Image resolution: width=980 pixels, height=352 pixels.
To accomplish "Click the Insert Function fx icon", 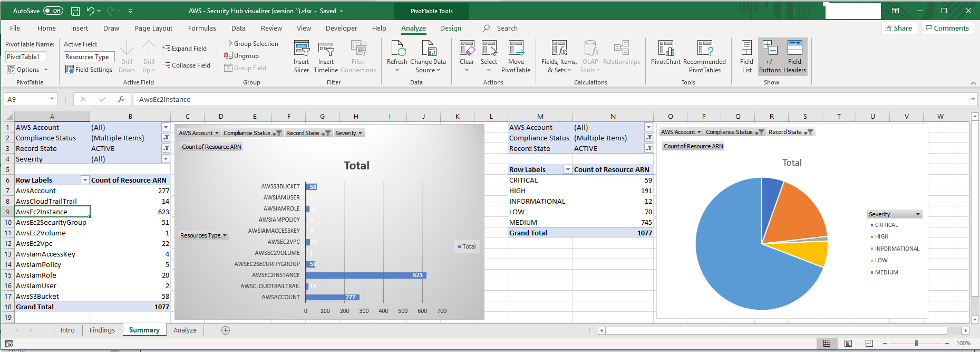I will click(x=121, y=99).
